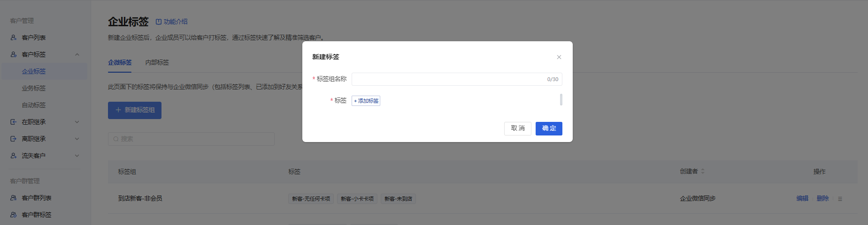
Task: Expand the 离职继承 chevron
Action: point(77,139)
